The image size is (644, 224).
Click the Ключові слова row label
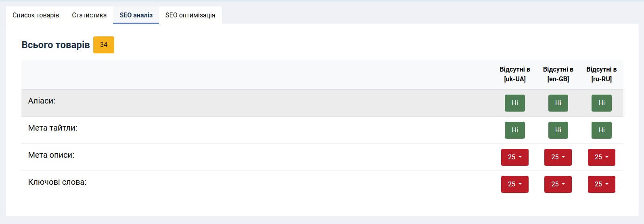57,182
